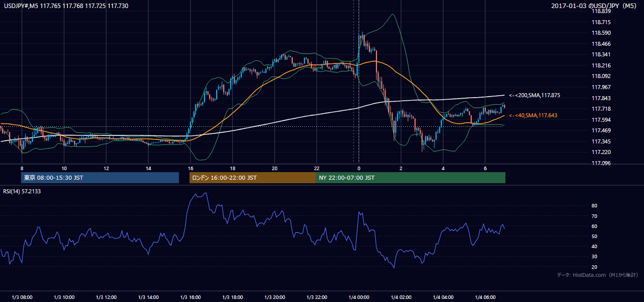Click the 30 level on RSI scale

595,257
